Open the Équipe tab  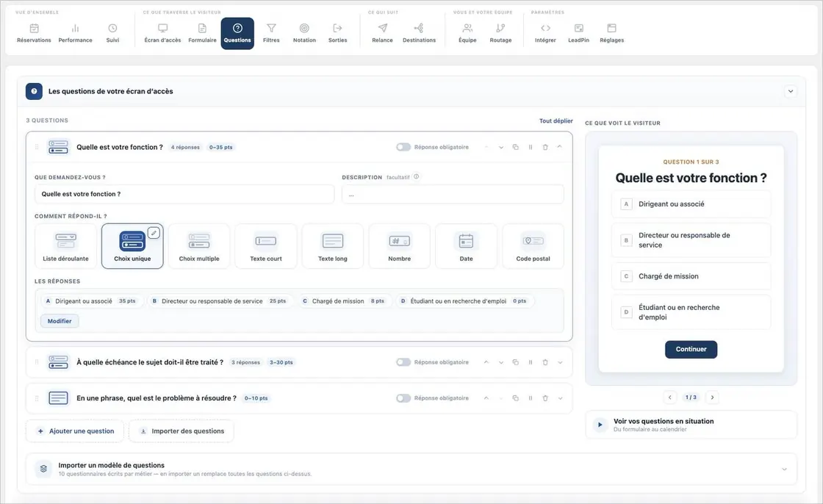(467, 33)
